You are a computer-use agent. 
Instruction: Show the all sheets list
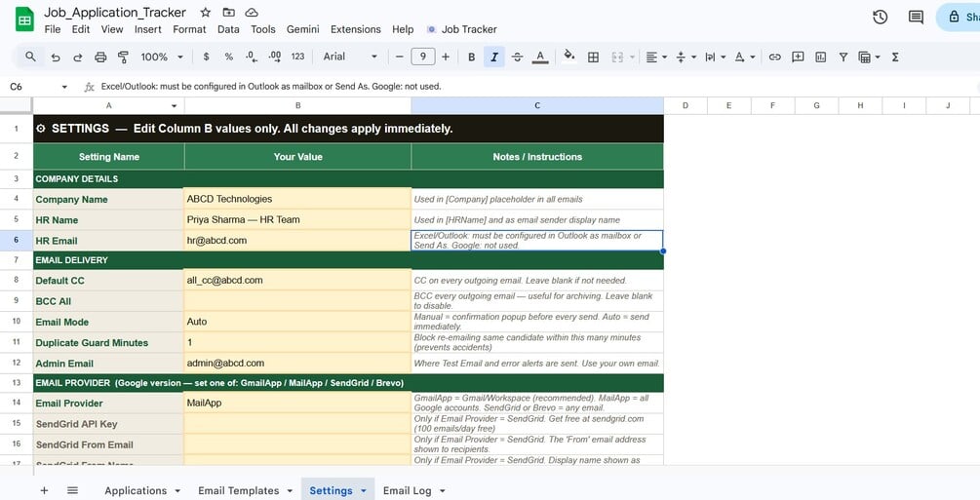click(x=72, y=490)
